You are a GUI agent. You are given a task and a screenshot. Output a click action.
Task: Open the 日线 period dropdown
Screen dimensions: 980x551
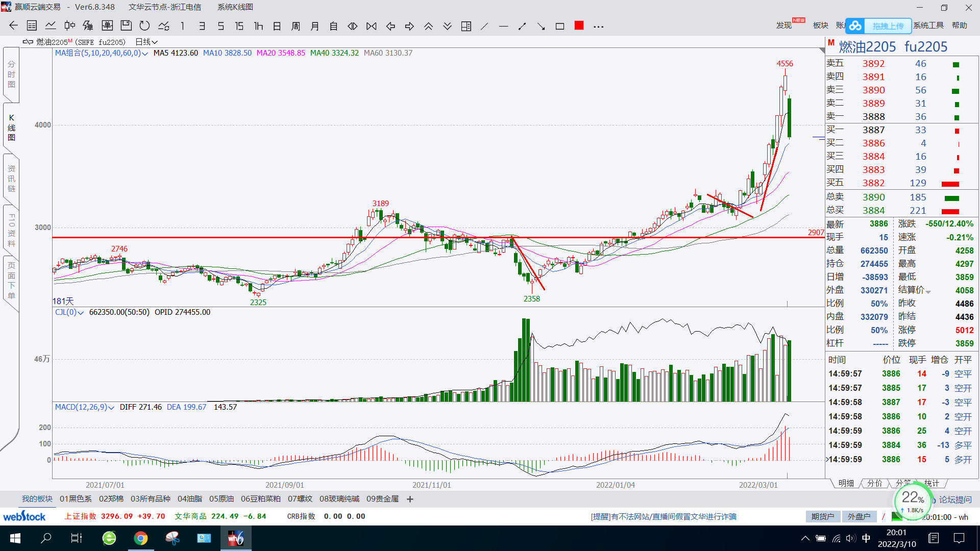click(146, 42)
